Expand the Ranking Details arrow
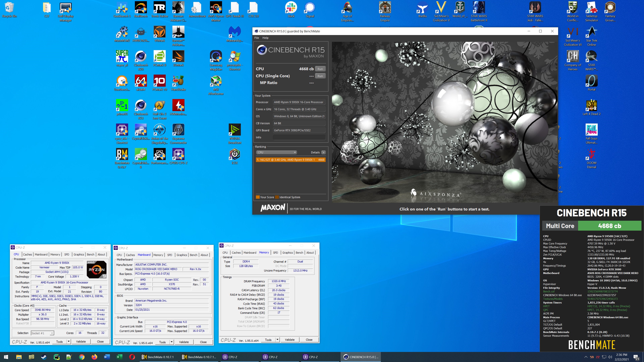644x362 pixels. (323, 152)
